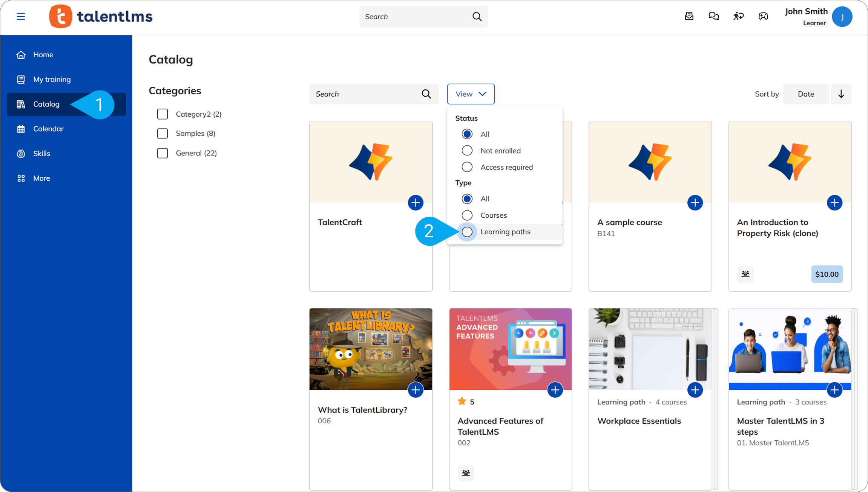
Task: Open John Smith profile menu
Action: (x=842, y=17)
